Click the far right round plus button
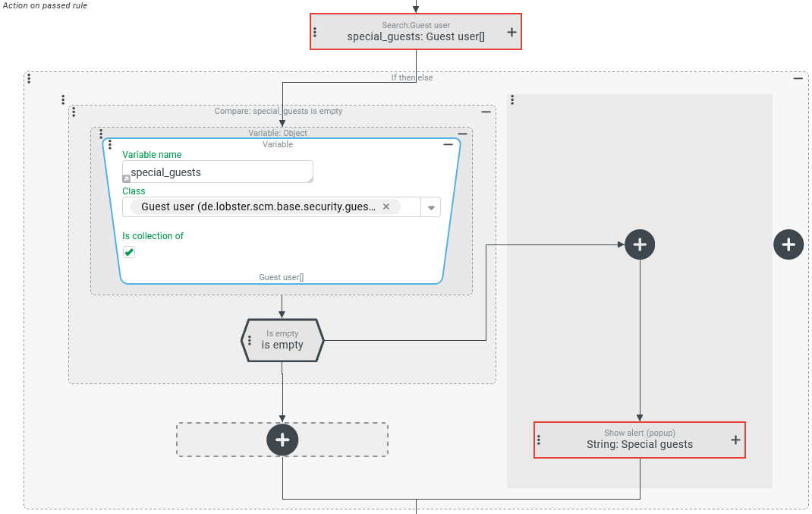812x514 pixels. 788,244
